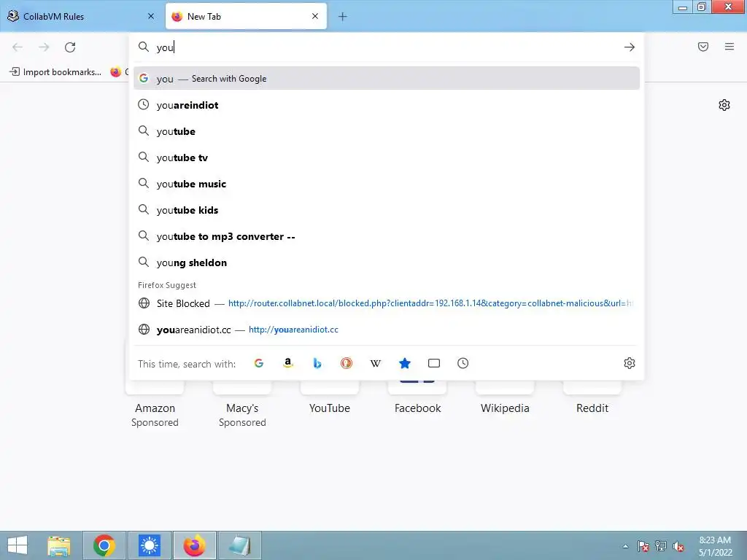Open a new tab with plus button

(343, 17)
